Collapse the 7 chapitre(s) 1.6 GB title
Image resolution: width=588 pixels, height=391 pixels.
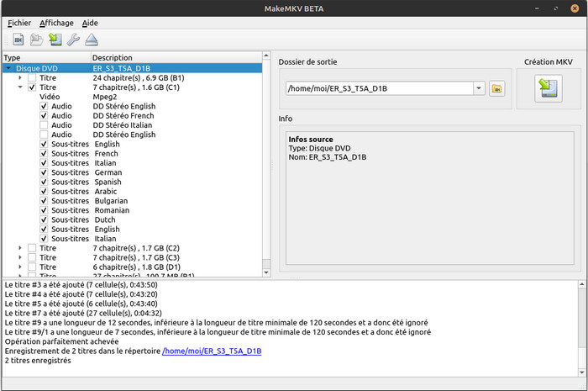20,87
